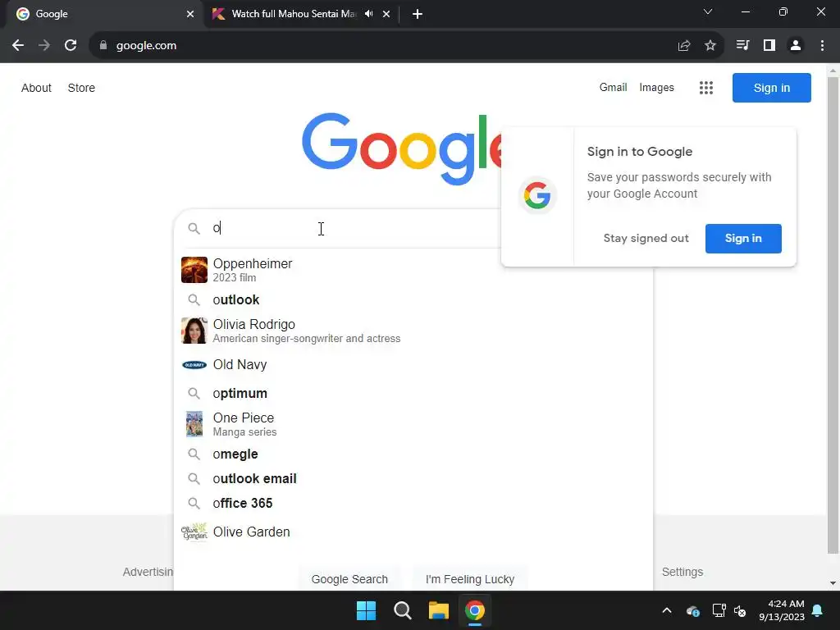Select the One Piece manga suggestion
840x630 pixels.
[413, 424]
